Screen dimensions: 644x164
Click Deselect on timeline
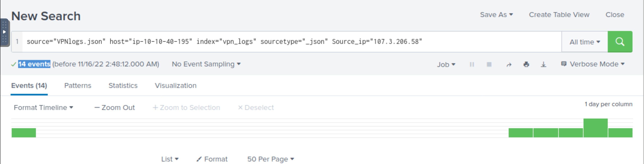pyautogui.click(x=256, y=107)
